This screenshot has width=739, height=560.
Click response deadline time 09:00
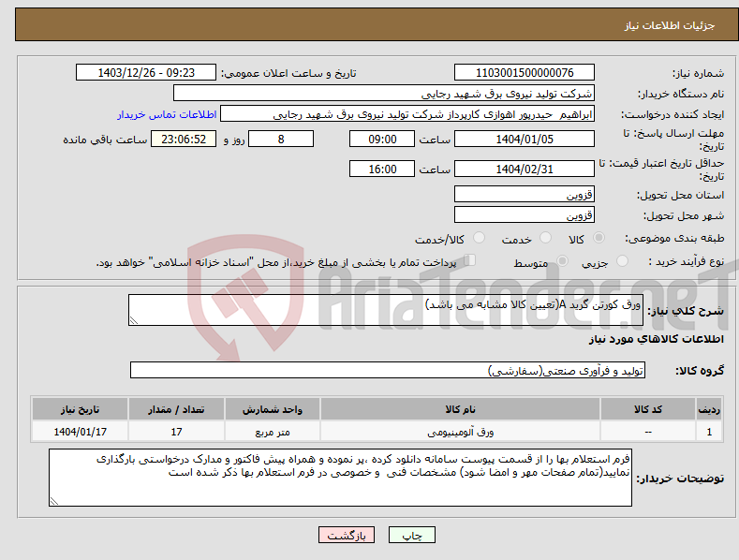coord(382,139)
